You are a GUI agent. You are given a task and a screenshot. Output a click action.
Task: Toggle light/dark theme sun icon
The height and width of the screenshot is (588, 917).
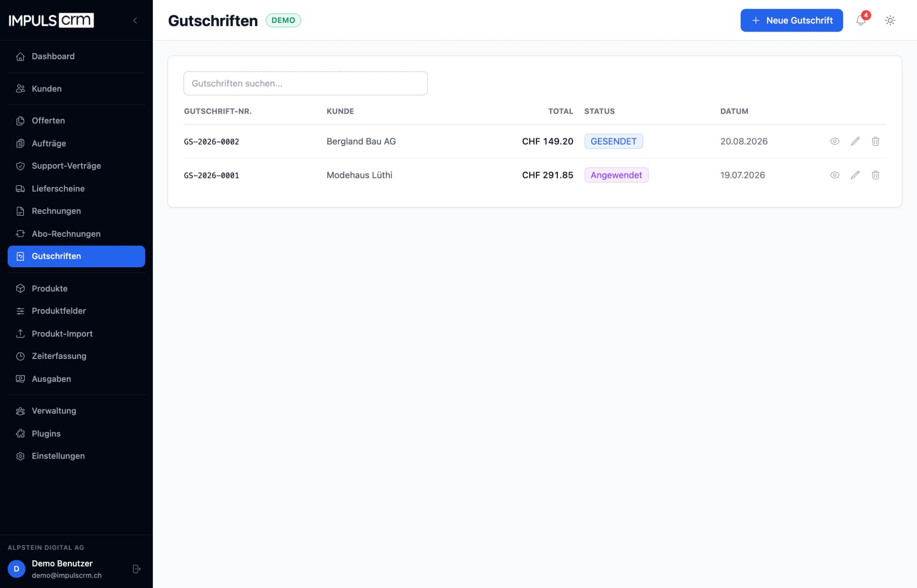coord(890,21)
